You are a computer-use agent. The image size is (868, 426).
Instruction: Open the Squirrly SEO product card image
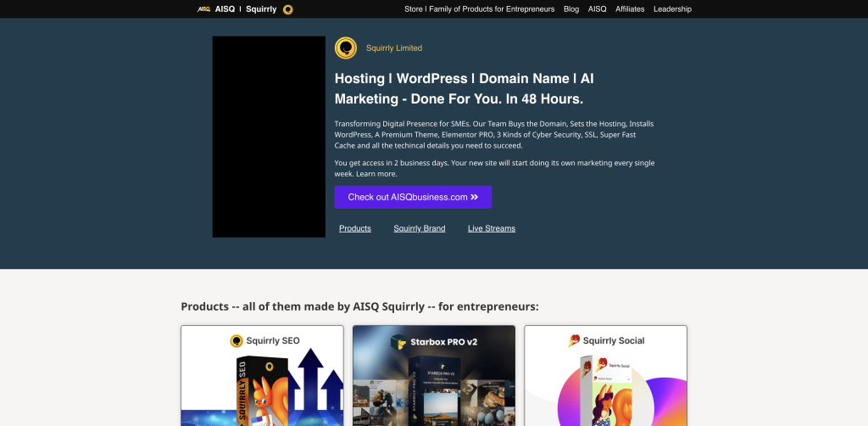(263, 376)
